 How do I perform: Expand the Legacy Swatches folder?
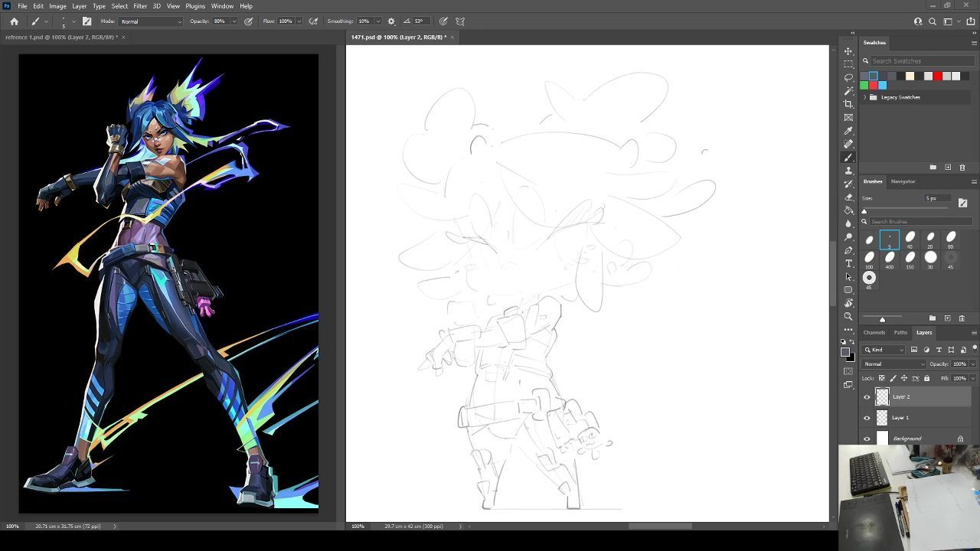[x=865, y=97]
